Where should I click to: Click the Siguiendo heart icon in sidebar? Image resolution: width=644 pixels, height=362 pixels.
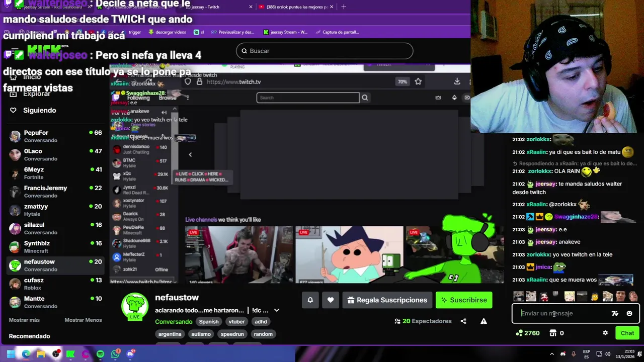point(13,110)
